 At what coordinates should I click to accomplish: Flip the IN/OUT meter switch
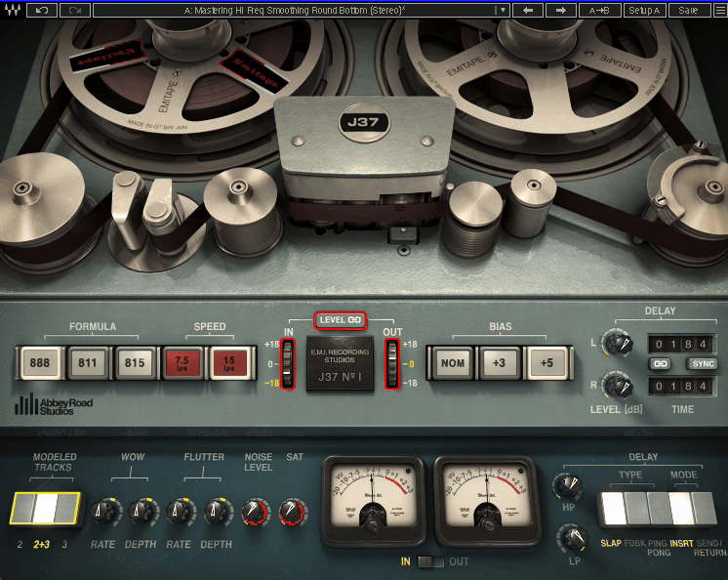[x=430, y=561]
